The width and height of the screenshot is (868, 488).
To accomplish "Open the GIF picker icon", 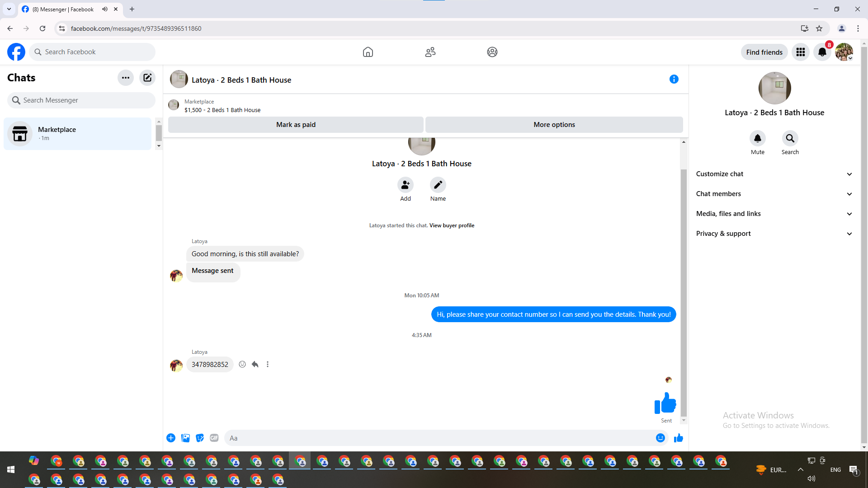I will click(214, 438).
